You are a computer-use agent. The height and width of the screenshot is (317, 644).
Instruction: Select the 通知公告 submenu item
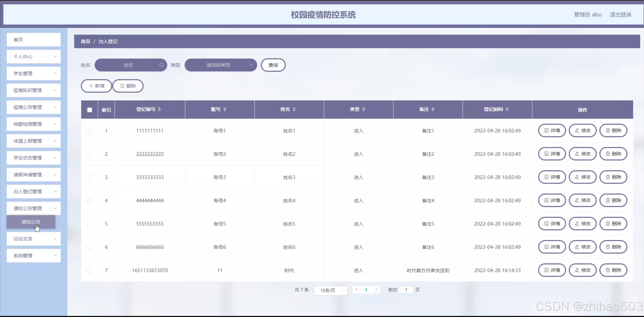coord(31,222)
